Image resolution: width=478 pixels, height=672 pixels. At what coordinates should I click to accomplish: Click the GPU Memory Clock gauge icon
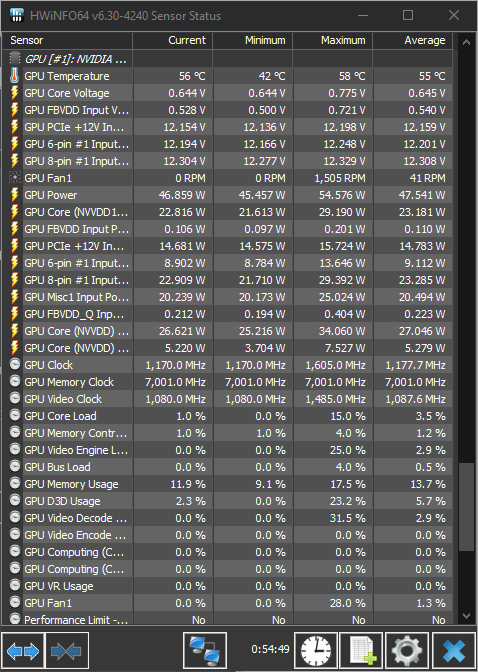coord(15,382)
